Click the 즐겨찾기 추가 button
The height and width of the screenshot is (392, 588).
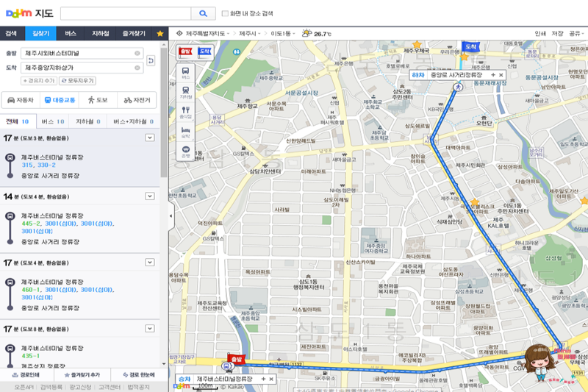point(82,375)
